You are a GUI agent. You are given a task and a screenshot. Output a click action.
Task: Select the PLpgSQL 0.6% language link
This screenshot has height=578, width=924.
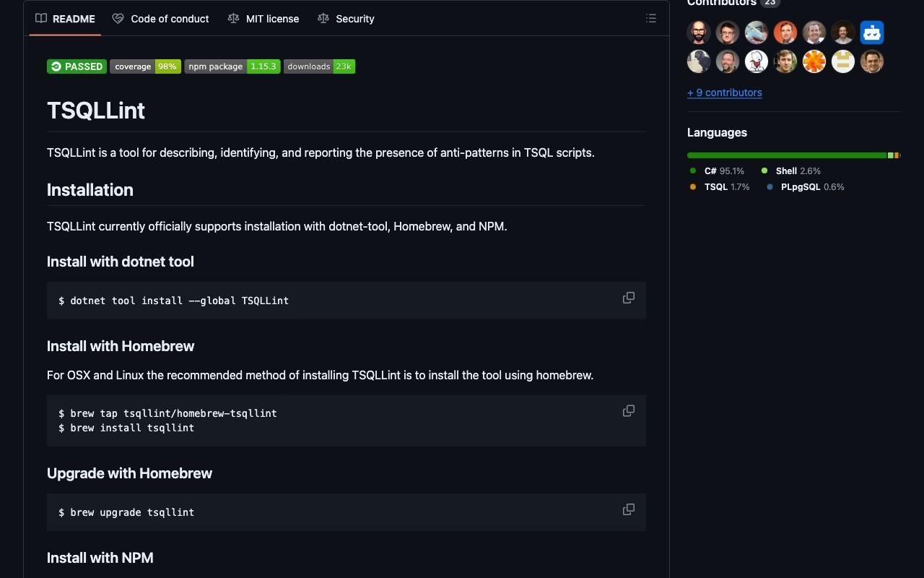805,187
